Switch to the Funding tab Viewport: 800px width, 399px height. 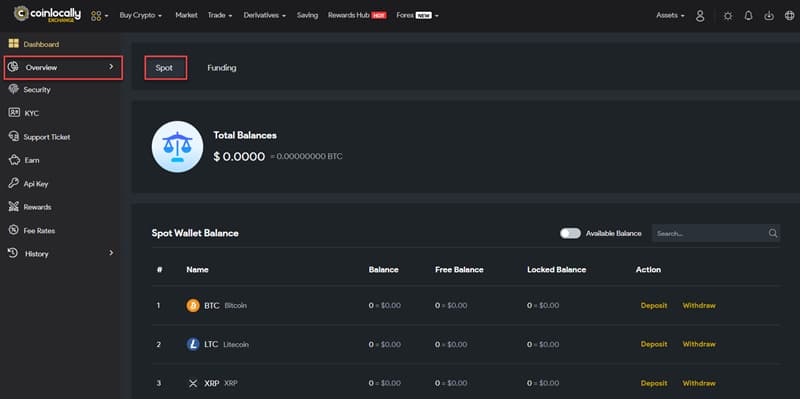click(x=221, y=68)
